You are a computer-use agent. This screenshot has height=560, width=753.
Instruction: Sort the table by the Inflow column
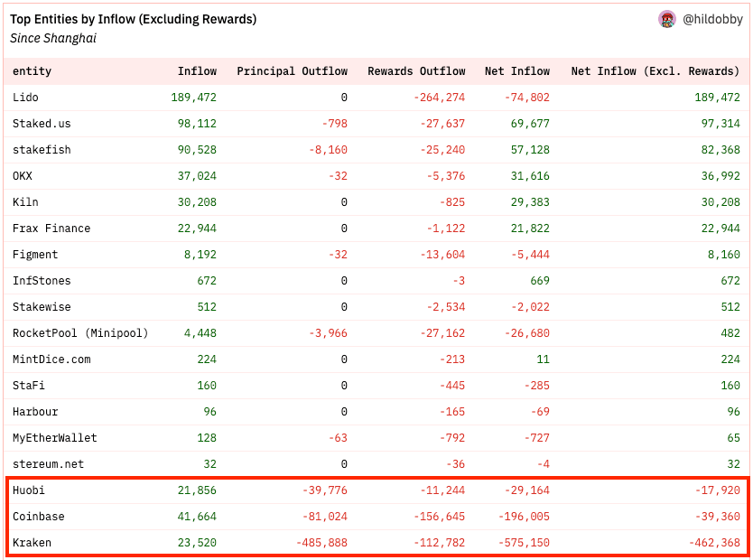click(197, 71)
